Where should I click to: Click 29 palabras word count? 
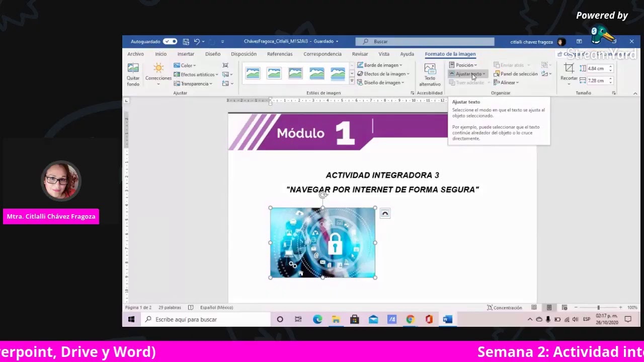(170, 308)
